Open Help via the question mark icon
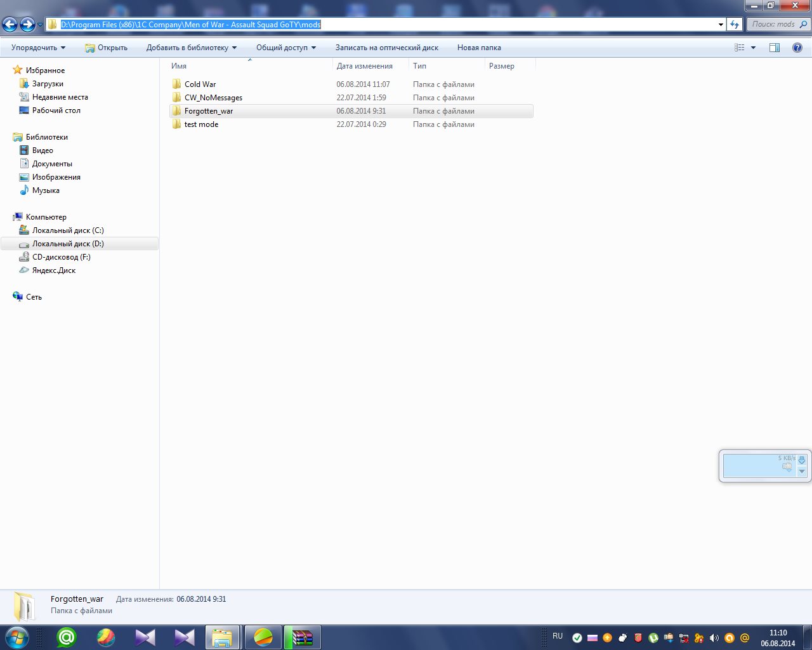This screenshot has height=650, width=812. coord(797,48)
